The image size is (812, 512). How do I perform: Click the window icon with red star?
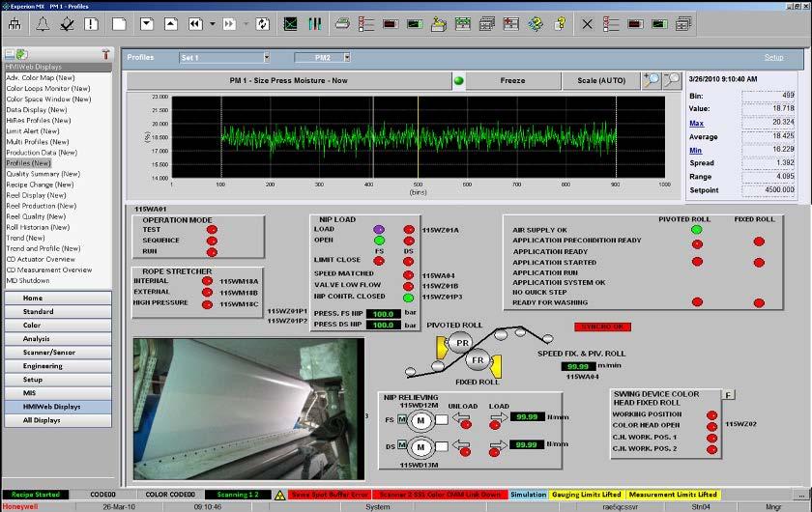pyautogui.click(x=510, y=24)
